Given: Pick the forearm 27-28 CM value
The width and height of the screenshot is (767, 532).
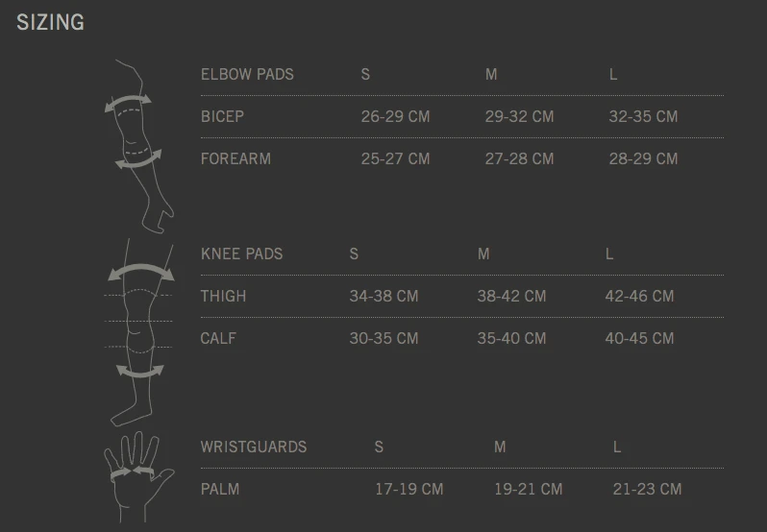Looking at the screenshot, I should pos(519,158).
